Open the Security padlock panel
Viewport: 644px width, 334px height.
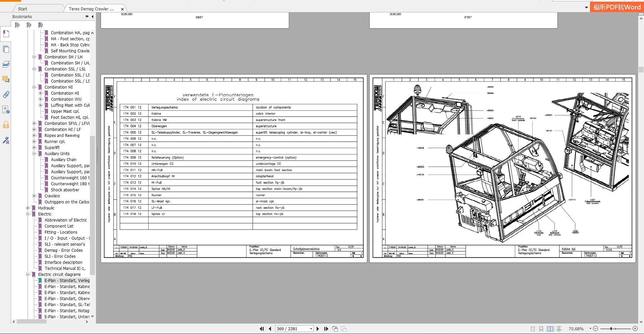point(6,125)
